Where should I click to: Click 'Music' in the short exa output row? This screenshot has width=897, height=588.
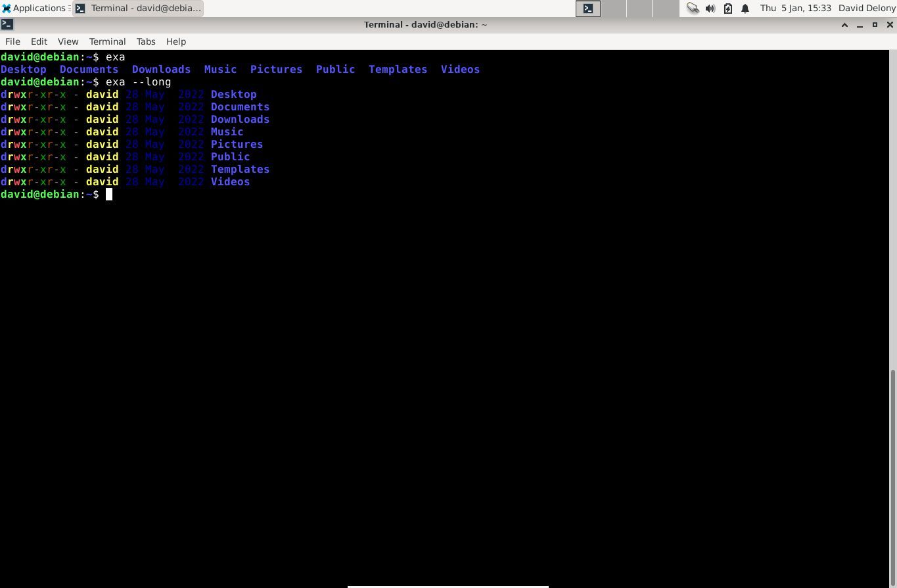[x=221, y=70]
